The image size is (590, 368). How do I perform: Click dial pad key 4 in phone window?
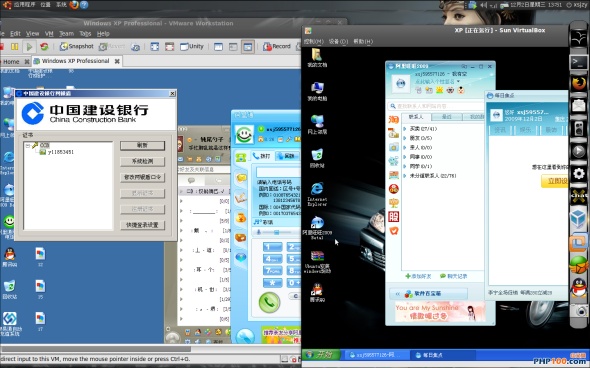(272, 259)
